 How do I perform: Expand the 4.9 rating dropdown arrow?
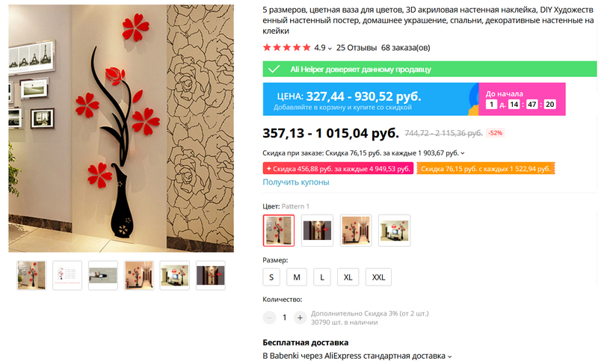[330, 49]
